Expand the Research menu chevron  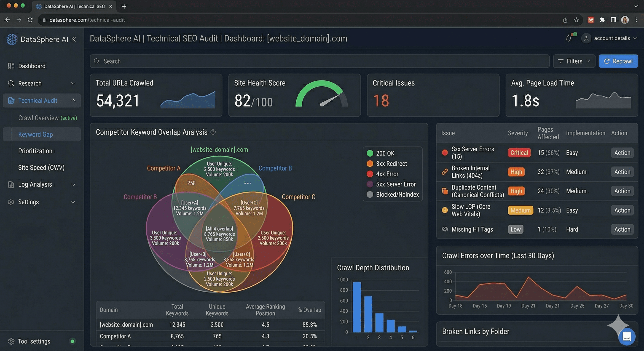pos(73,83)
